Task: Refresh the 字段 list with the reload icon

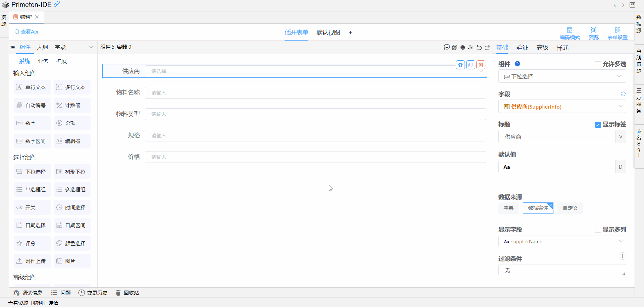Action: (623, 94)
